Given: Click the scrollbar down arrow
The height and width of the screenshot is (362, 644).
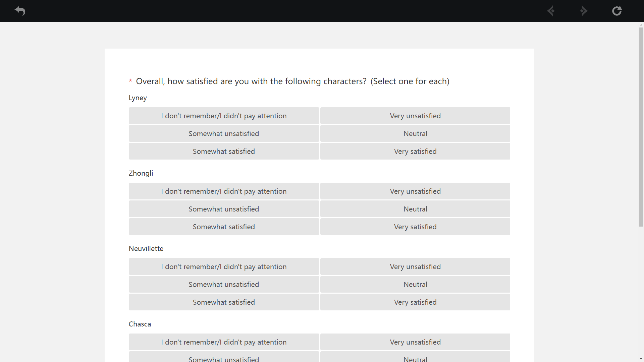Looking at the screenshot, I should (641, 359).
